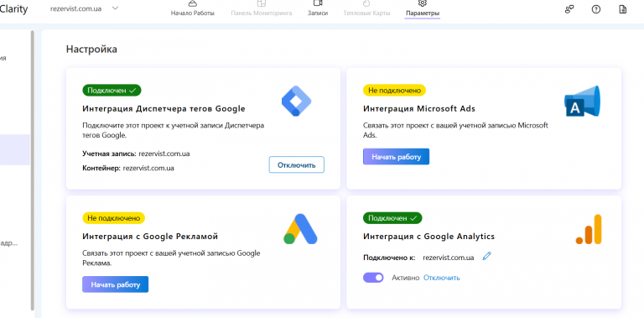The width and height of the screenshot is (644, 318).
Task: Click the Google Tag Manager logo
Action: (296, 101)
